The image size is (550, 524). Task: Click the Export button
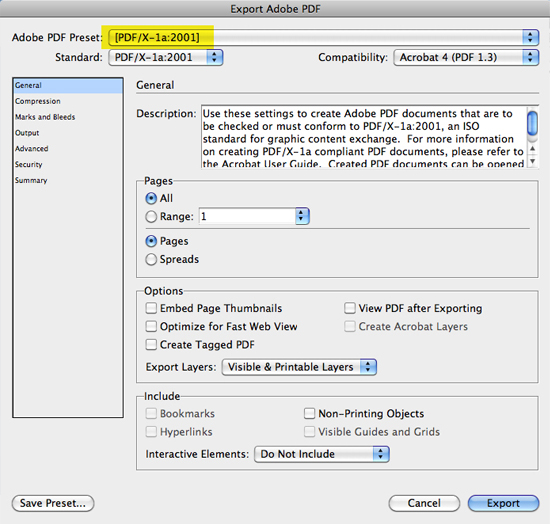click(503, 503)
